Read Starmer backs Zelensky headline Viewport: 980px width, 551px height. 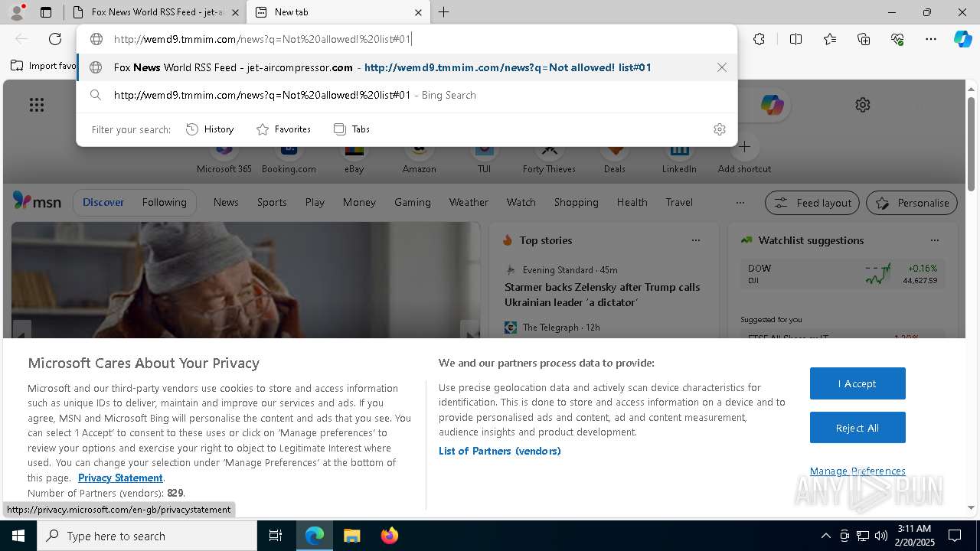pos(602,295)
